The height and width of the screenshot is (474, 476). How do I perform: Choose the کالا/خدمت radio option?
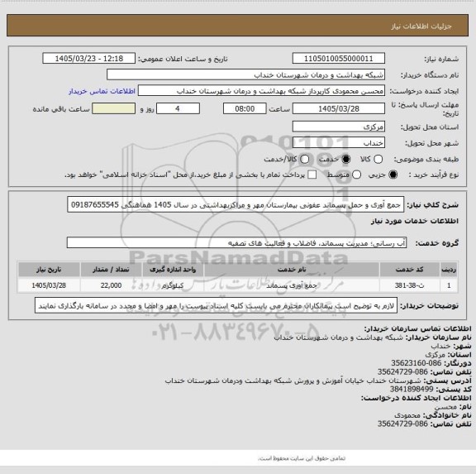(304, 159)
